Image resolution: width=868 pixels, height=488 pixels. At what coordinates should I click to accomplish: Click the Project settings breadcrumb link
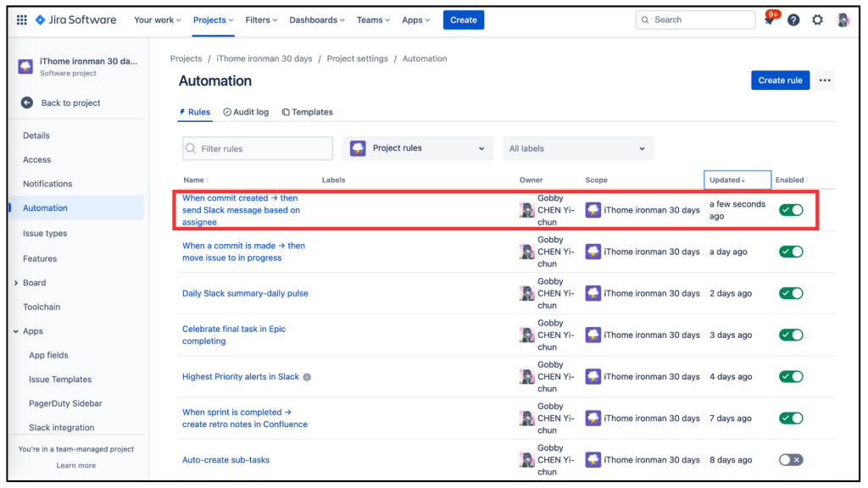[357, 58]
